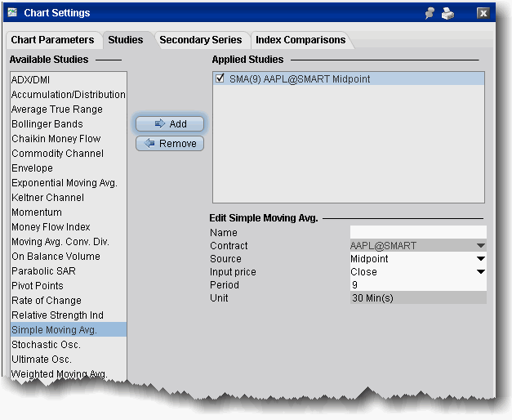Open the Secondary Series tab
The image size is (512, 420).
(x=200, y=40)
